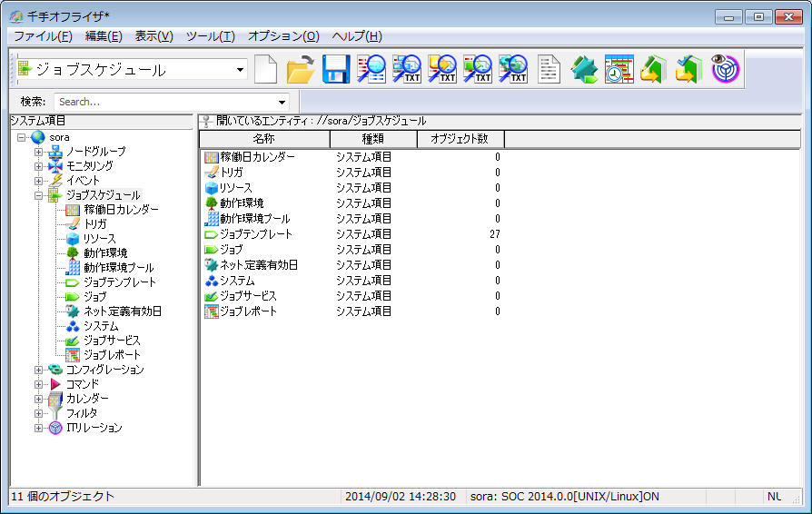Click the gear TXT magnifier icon
Screen dimensions: 812x514
[512, 69]
